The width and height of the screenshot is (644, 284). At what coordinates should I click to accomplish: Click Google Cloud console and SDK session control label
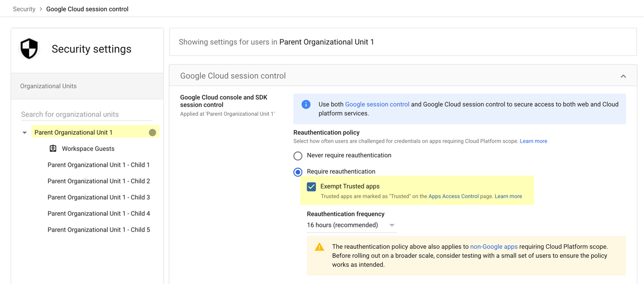224,101
